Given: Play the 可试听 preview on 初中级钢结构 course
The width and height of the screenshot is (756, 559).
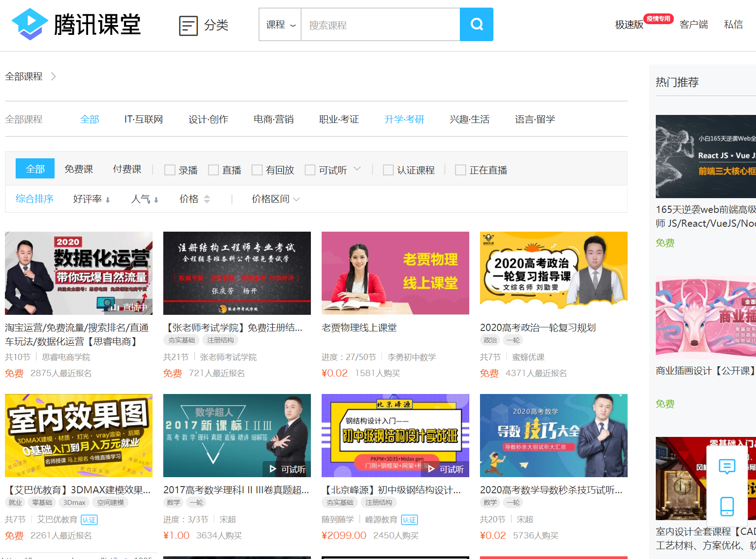Looking at the screenshot, I should click(446, 469).
